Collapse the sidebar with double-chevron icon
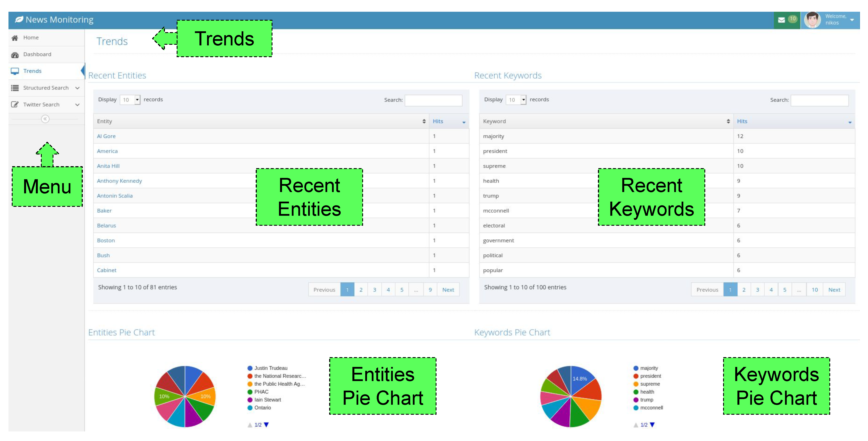This screenshot has height=441, width=868. click(x=45, y=119)
